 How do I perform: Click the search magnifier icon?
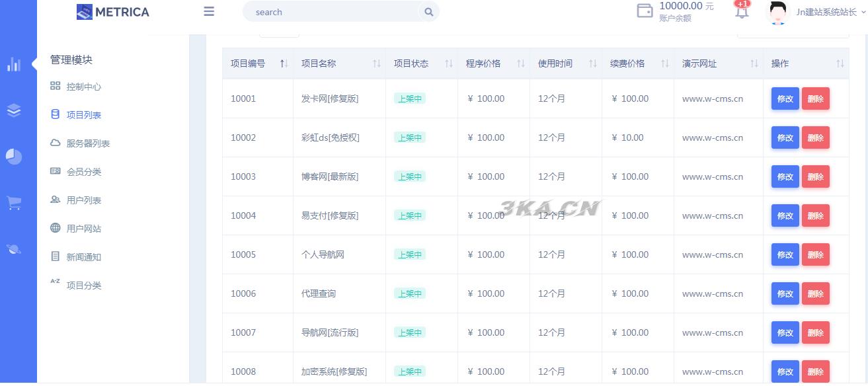pos(428,12)
